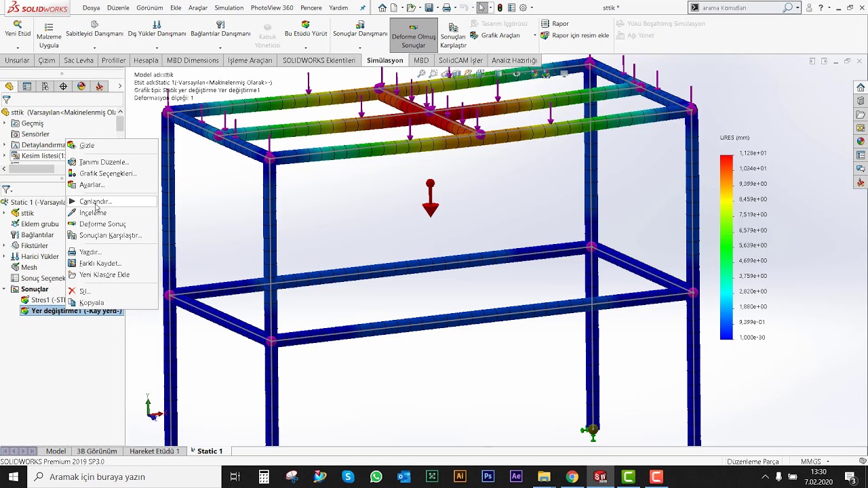
Task: Open Bu Etüdü Yürüt dropdown arrow
Action: pos(306,47)
